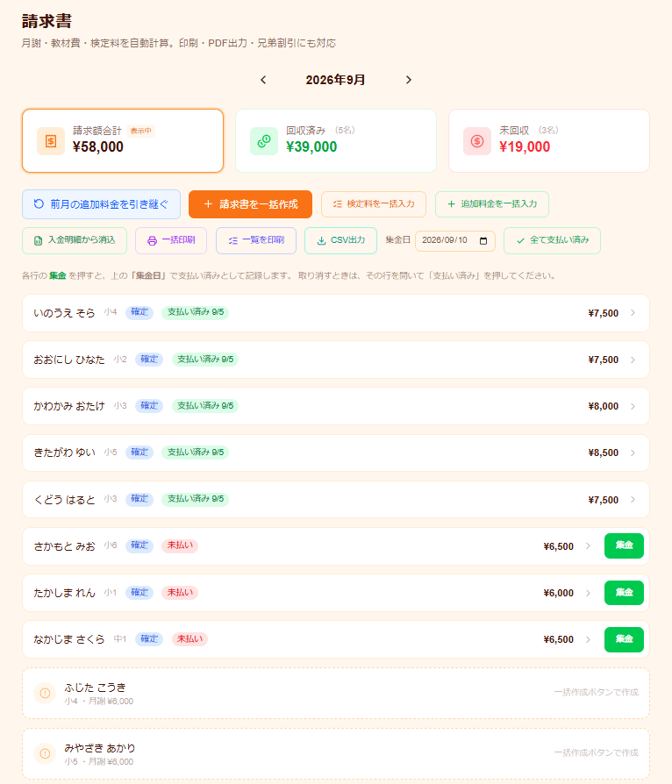Screen dimensions: 672x784
Task: Select the 請求額合計 ¥58,000 card
Action: pos(123,141)
